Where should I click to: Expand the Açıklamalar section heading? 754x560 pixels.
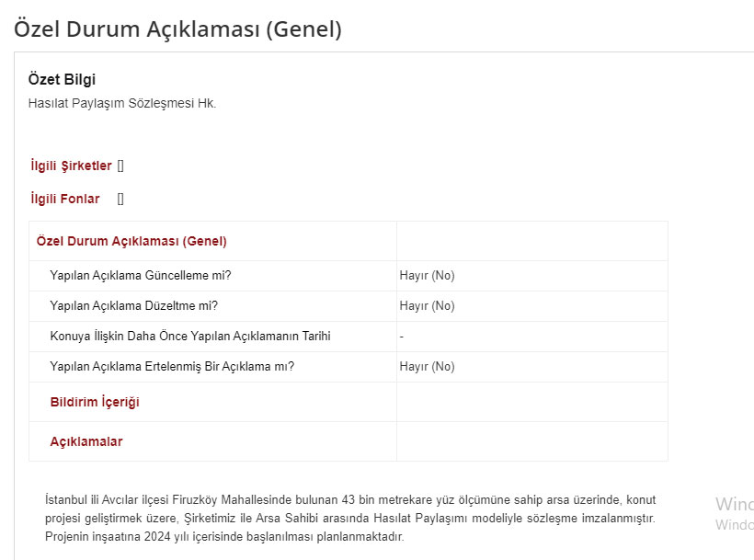pos(86,441)
